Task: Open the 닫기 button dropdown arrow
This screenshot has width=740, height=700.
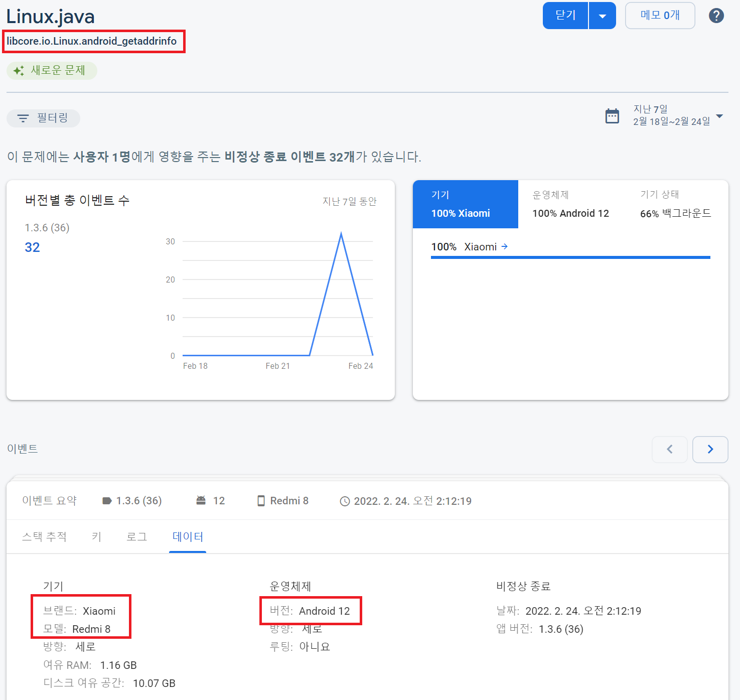Action: [x=603, y=16]
